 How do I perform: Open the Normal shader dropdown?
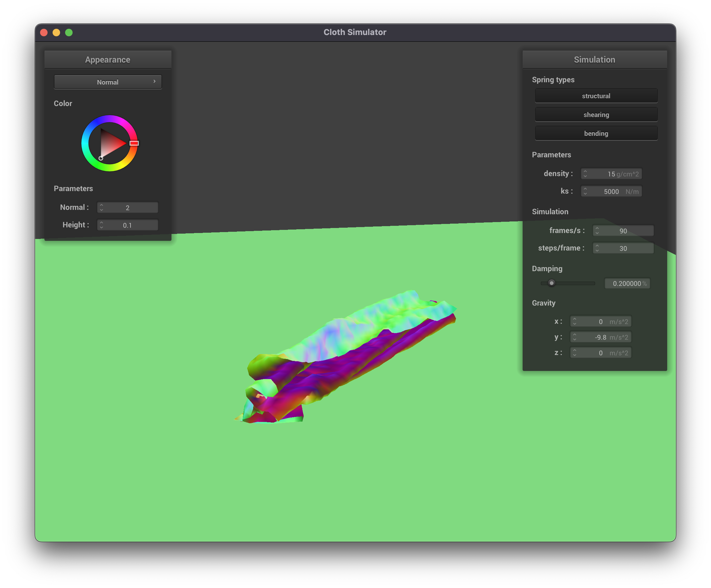click(x=108, y=82)
